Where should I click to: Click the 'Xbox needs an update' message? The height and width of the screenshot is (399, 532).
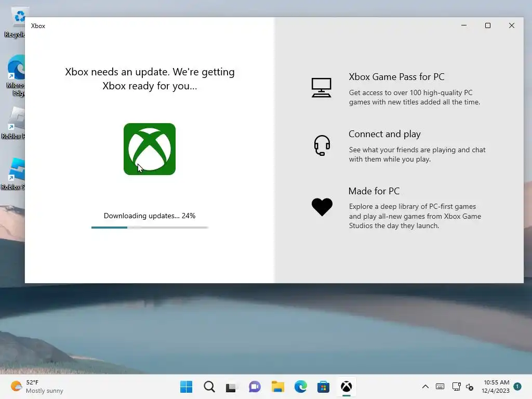150,79
